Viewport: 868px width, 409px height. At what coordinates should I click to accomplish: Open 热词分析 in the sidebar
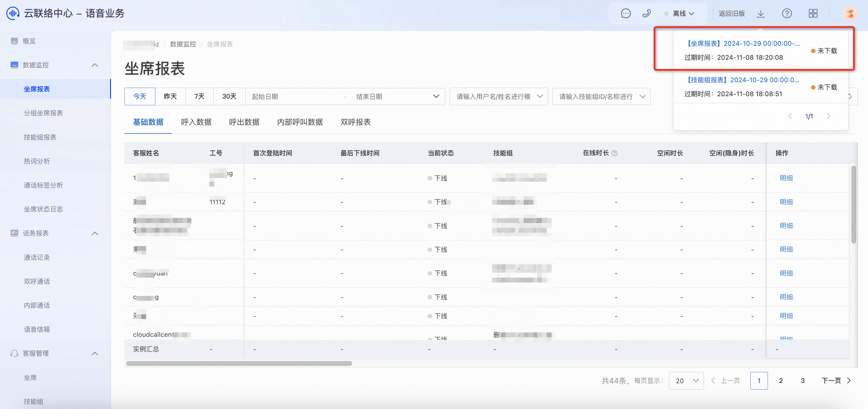[36, 161]
